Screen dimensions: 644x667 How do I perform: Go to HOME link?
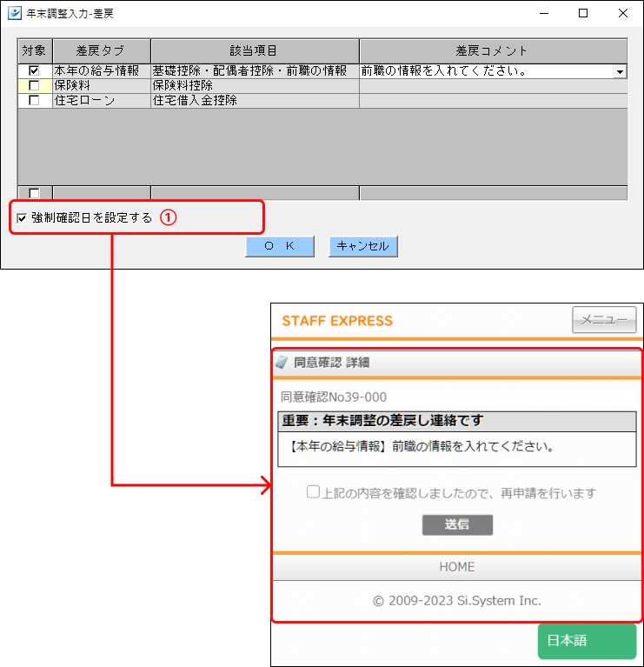(457, 567)
